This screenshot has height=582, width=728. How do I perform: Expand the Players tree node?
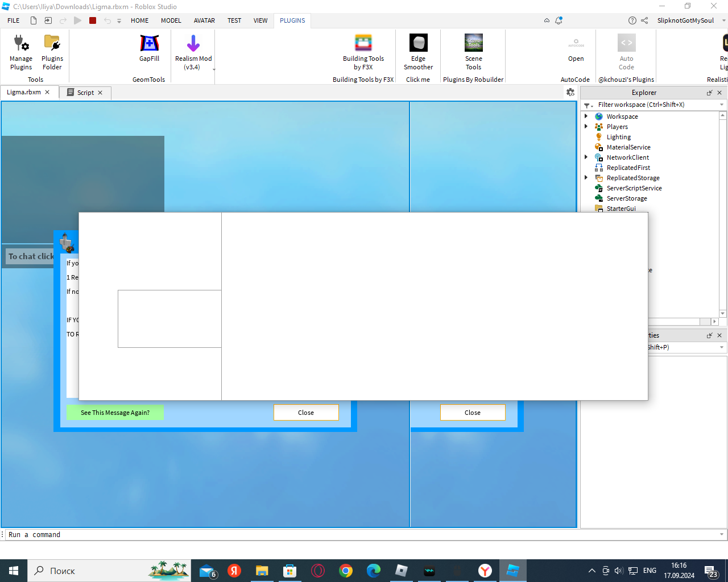(x=586, y=126)
